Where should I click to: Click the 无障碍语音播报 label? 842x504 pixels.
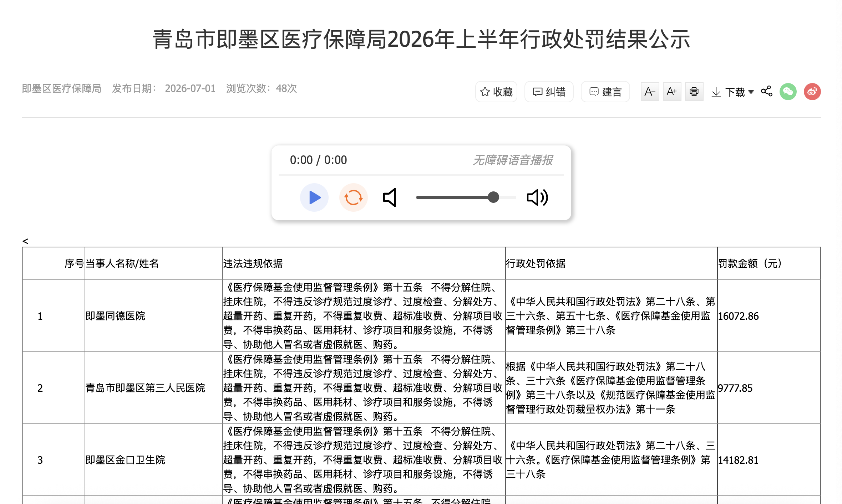[x=513, y=160]
